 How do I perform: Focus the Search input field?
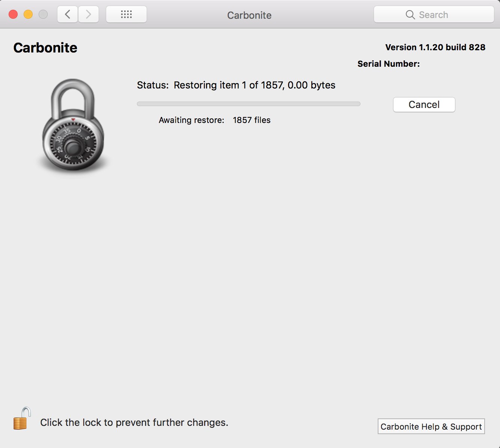coord(443,15)
